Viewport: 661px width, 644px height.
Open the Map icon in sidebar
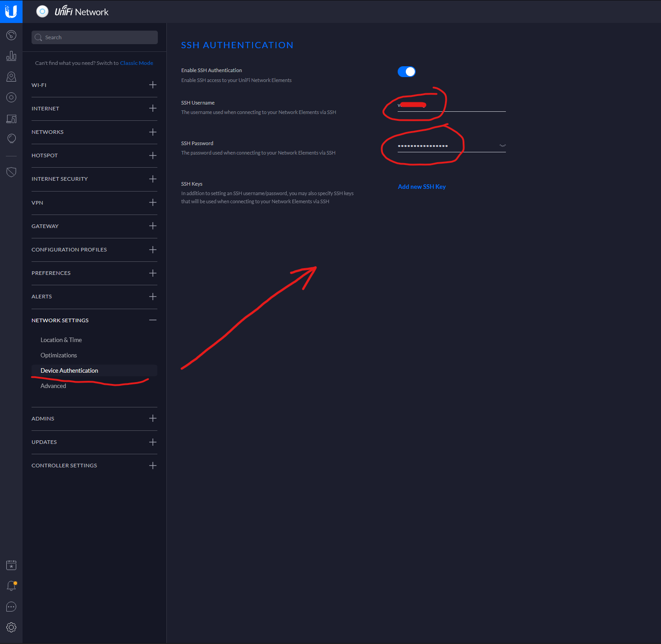(x=11, y=77)
